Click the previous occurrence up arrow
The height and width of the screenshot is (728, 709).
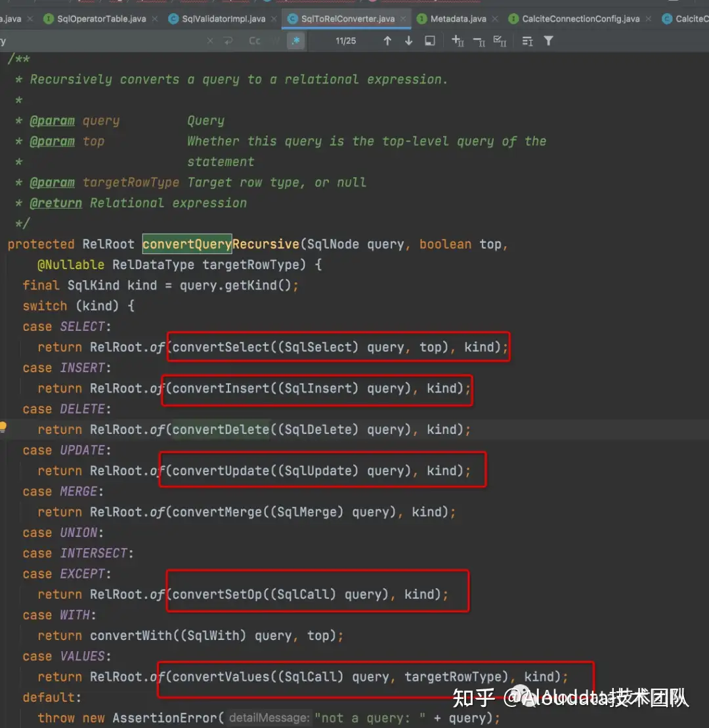(388, 41)
